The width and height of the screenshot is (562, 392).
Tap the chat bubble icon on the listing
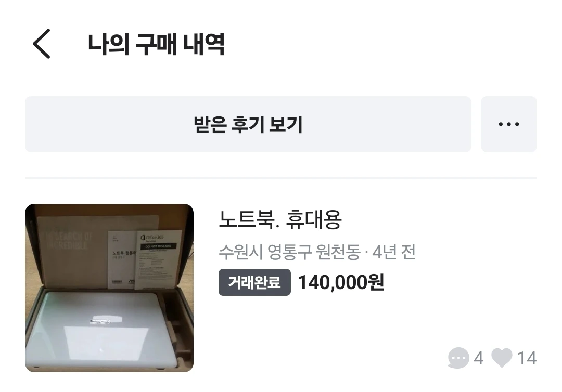pyautogui.click(x=458, y=358)
